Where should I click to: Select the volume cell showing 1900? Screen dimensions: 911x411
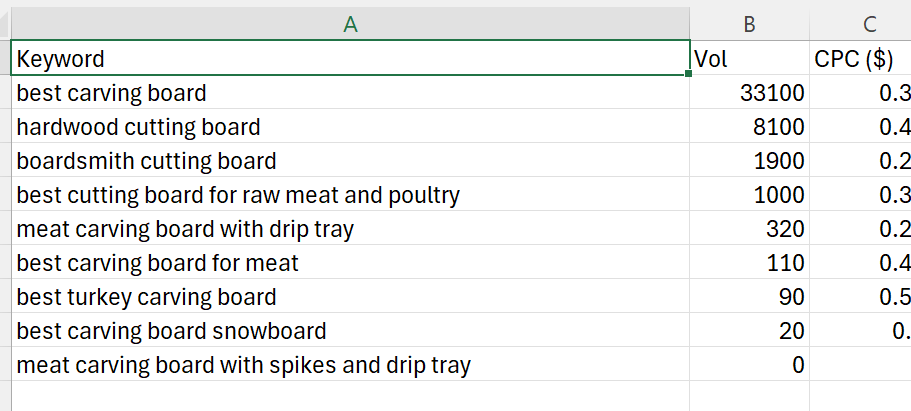click(x=749, y=161)
